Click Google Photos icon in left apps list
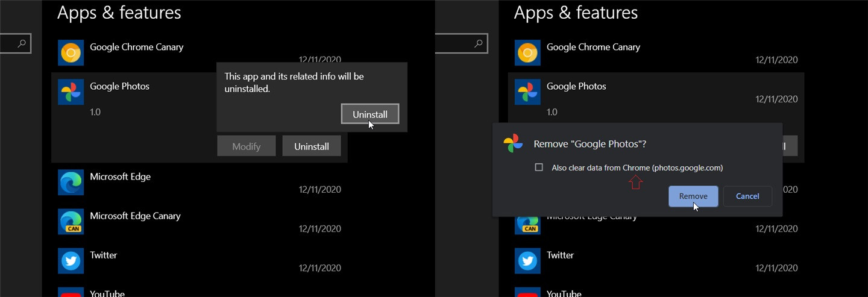 (71, 92)
